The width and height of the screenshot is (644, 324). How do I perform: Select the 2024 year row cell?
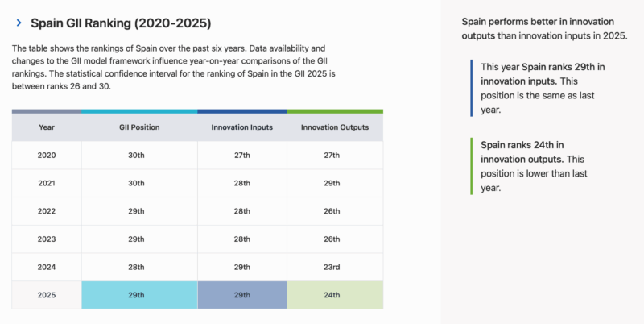tap(47, 267)
